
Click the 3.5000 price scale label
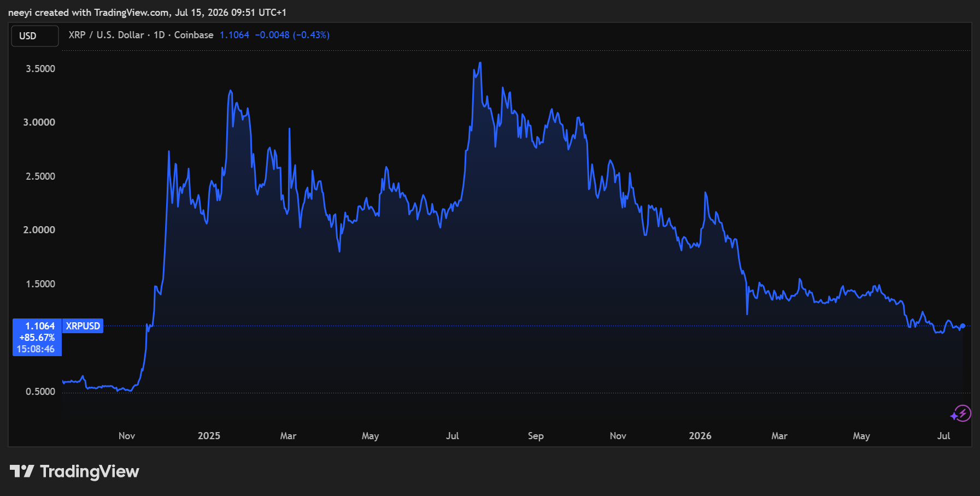pyautogui.click(x=40, y=69)
